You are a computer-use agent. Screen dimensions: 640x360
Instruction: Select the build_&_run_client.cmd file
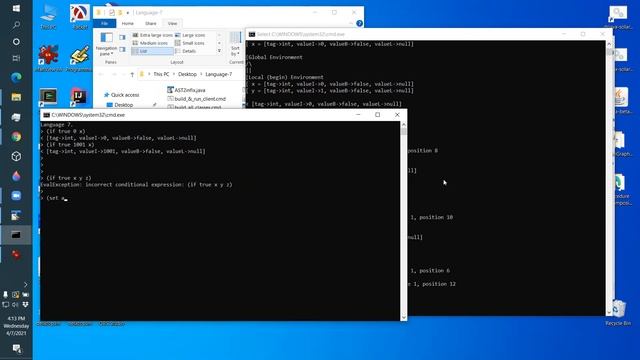[196, 99]
